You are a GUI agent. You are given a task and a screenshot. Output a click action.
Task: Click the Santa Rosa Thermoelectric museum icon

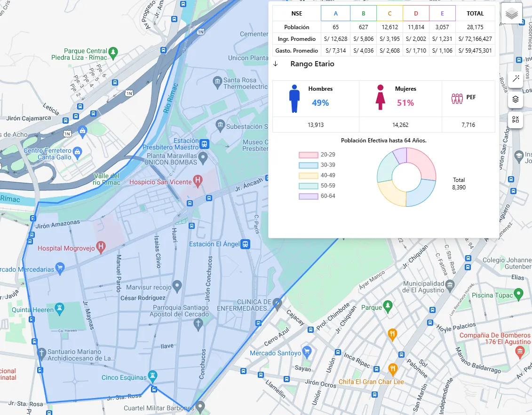point(217,82)
